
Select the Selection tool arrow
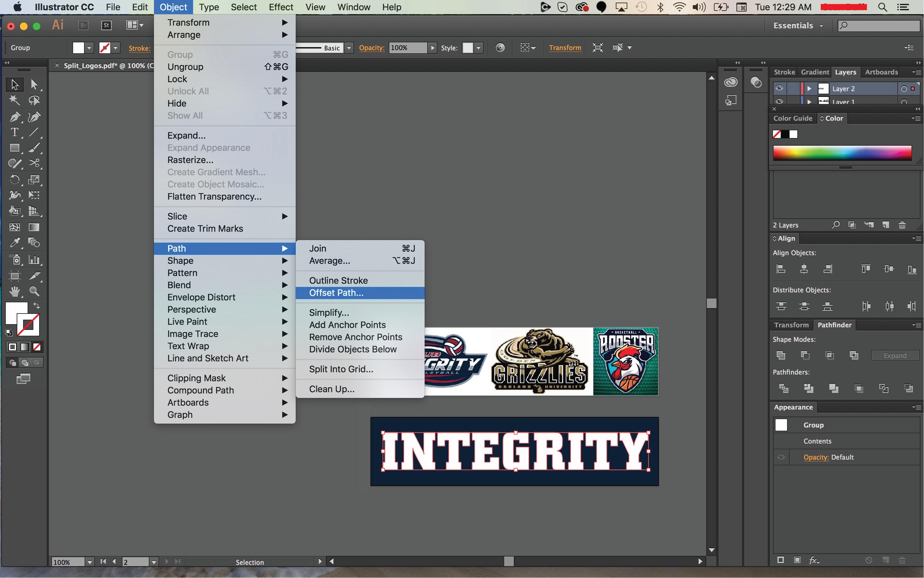click(14, 84)
